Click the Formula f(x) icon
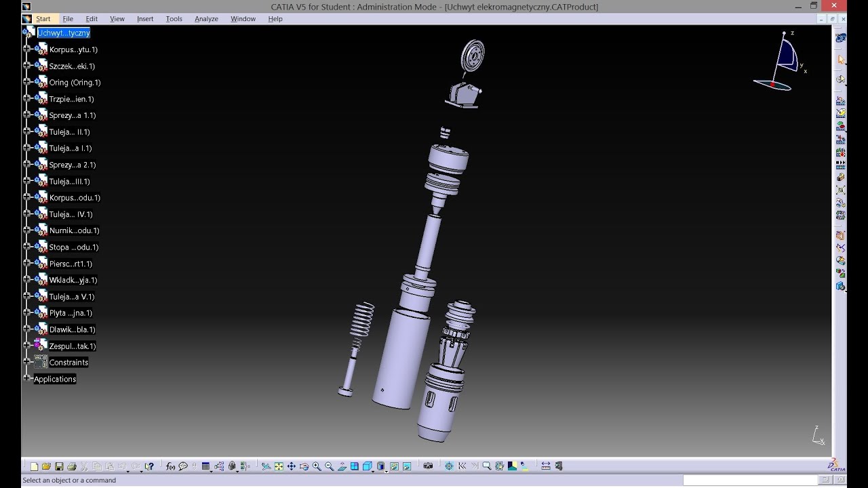 point(170,466)
